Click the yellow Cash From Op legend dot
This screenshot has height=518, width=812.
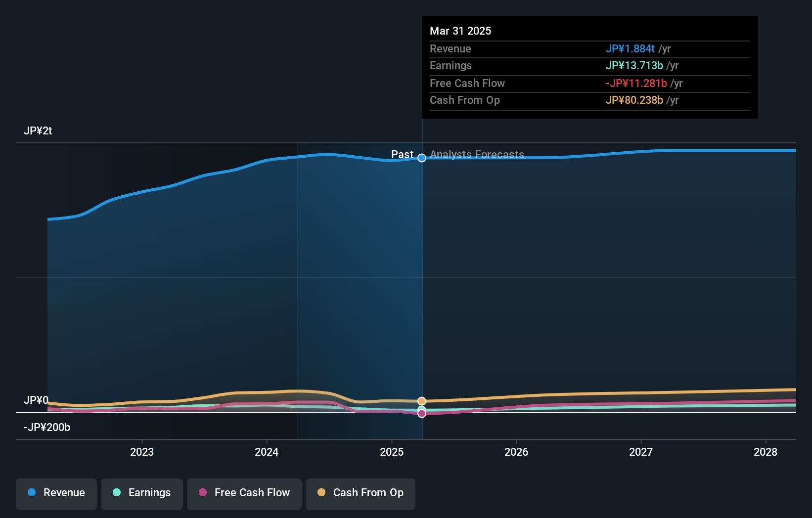[321, 493]
